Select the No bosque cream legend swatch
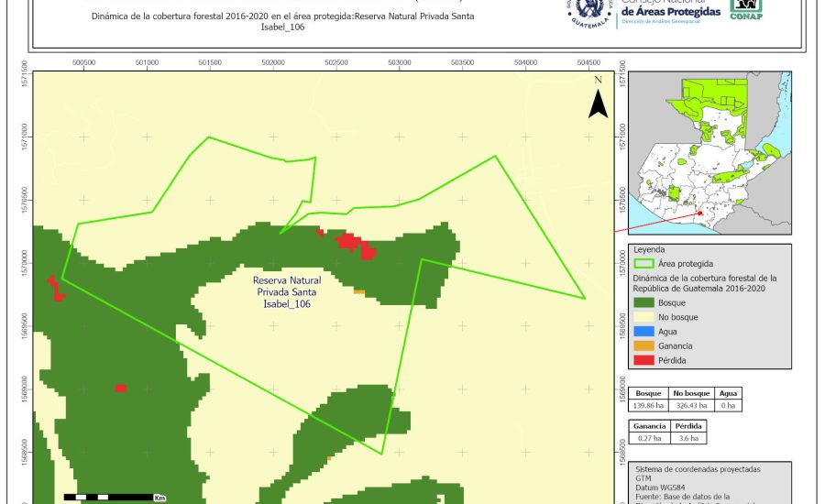This screenshot has height=504, width=825. (x=645, y=316)
